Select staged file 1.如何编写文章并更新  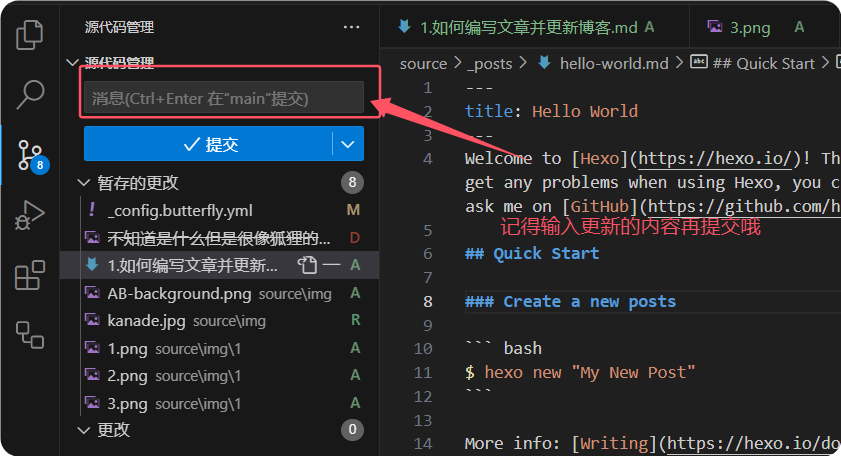pyautogui.click(x=220, y=265)
